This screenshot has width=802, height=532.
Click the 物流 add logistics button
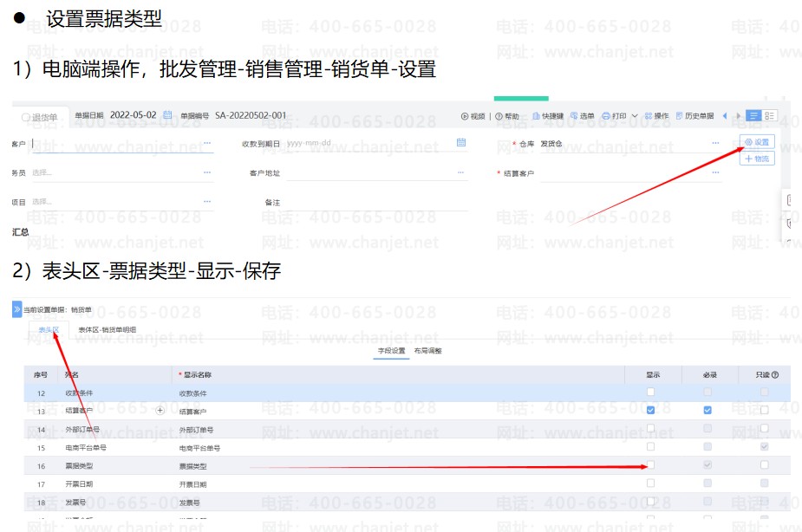(x=757, y=159)
